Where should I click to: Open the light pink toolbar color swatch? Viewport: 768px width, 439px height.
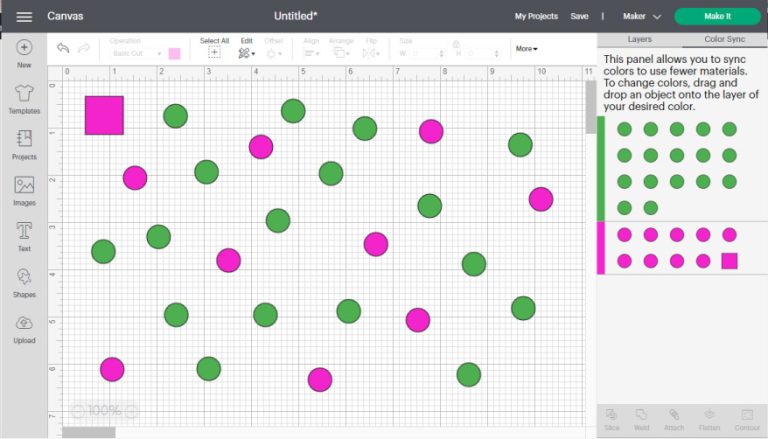click(x=174, y=53)
